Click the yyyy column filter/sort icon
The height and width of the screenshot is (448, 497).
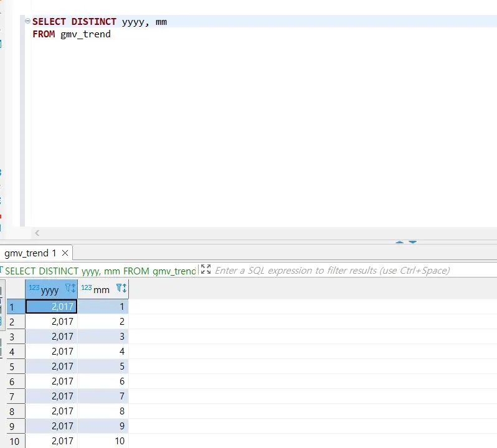[70, 288]
